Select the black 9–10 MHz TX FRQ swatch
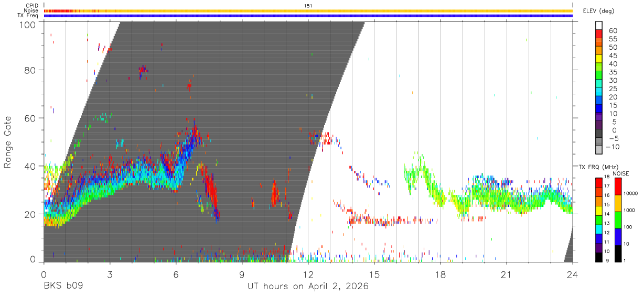 (599, 257)
